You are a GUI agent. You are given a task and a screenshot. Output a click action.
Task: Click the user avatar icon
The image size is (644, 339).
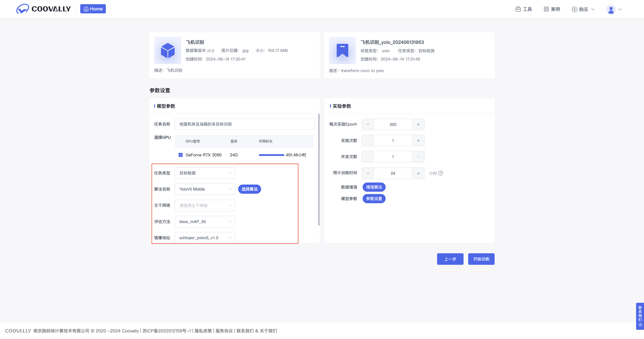tap(611, 9)
